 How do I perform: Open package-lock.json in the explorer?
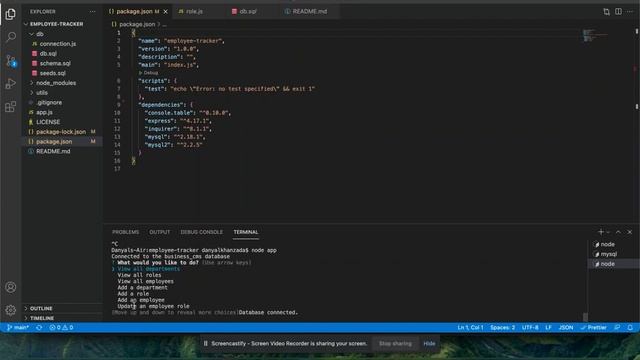[x=61, y=132]
